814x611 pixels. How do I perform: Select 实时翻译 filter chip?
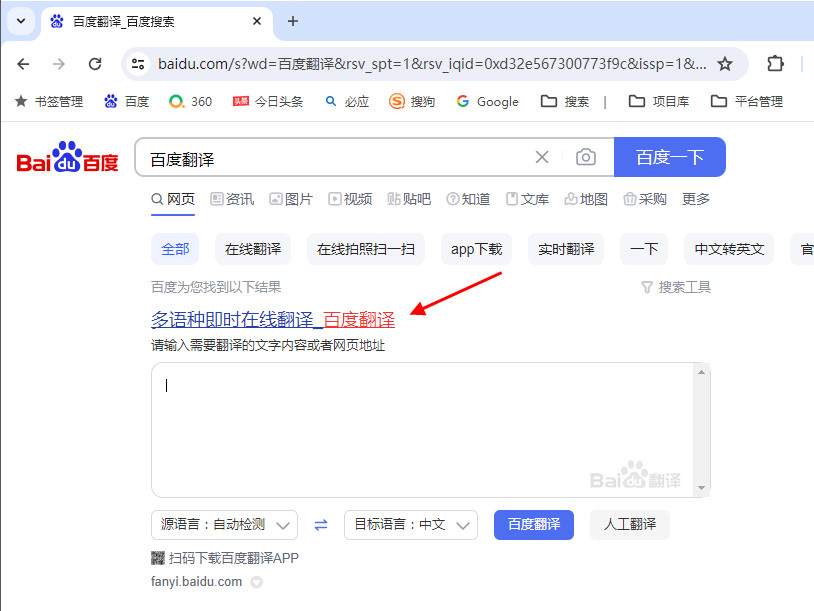[x=566, y=249]
